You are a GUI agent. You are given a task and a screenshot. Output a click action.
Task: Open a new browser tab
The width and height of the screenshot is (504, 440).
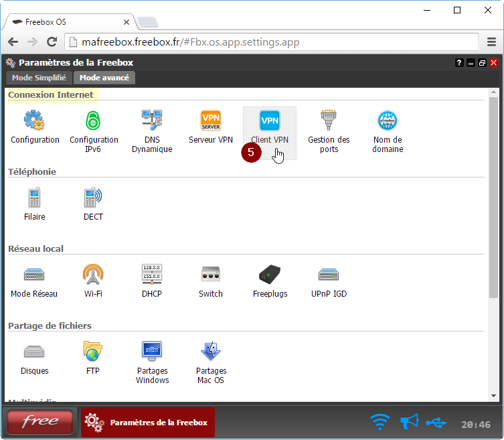tap(147, 22)
